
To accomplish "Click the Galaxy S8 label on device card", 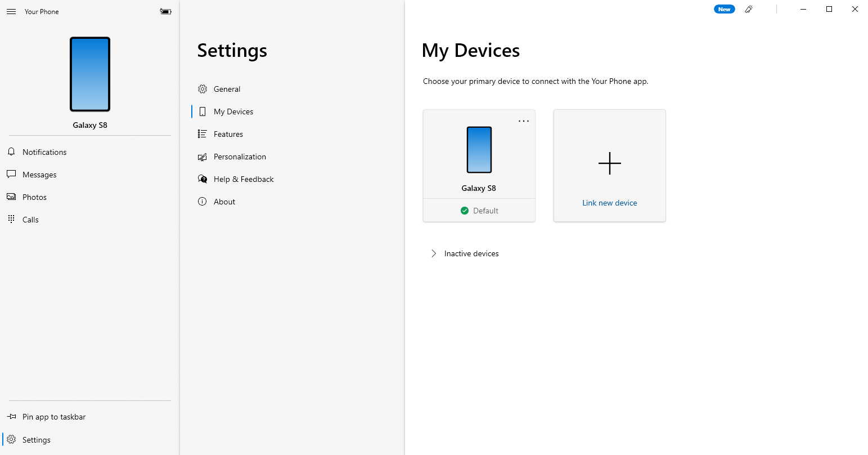I will click(x=479, y=188).
